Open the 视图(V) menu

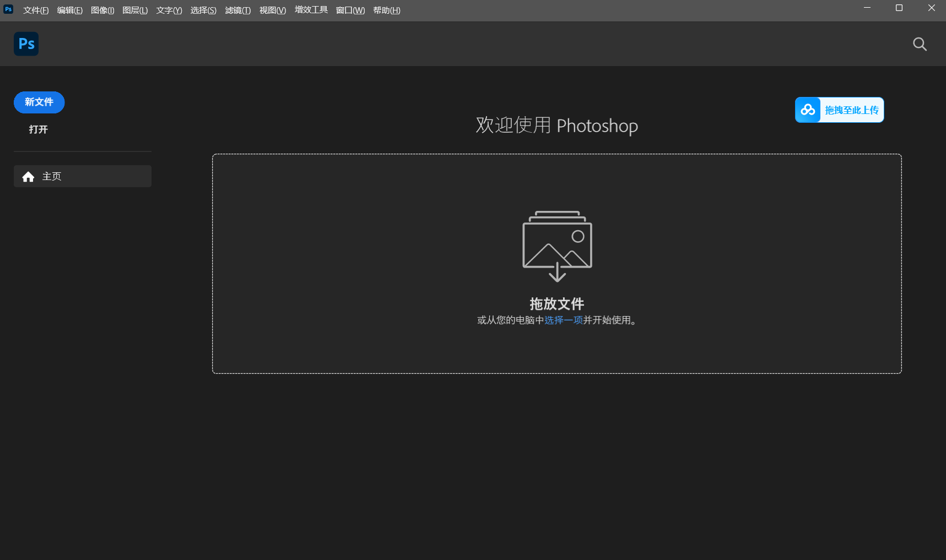coord(273,10)
